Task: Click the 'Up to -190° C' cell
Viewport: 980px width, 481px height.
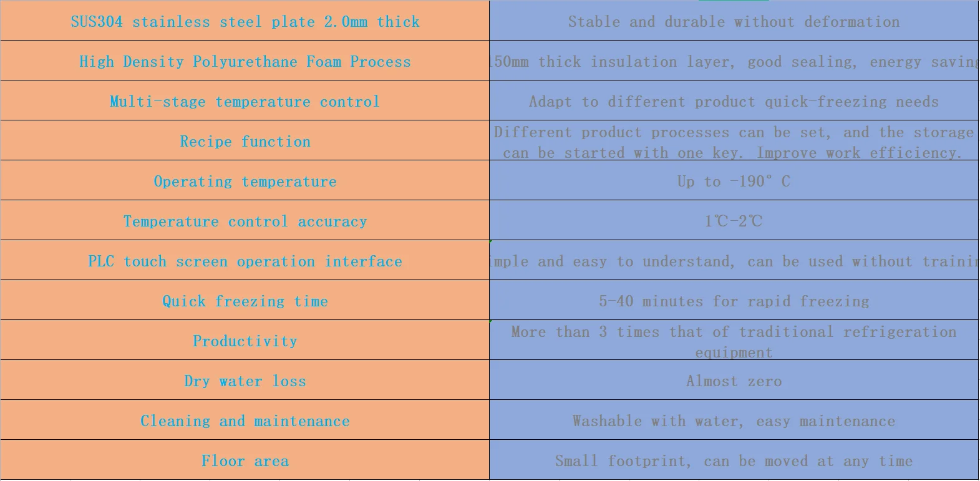Action: point(734,180)
